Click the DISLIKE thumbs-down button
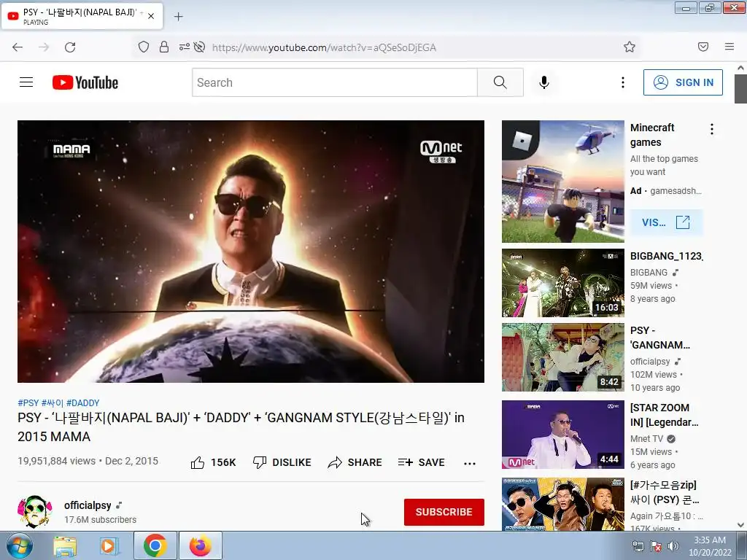The width and height of the screenshot is (747, 560). tap(282, 462)
